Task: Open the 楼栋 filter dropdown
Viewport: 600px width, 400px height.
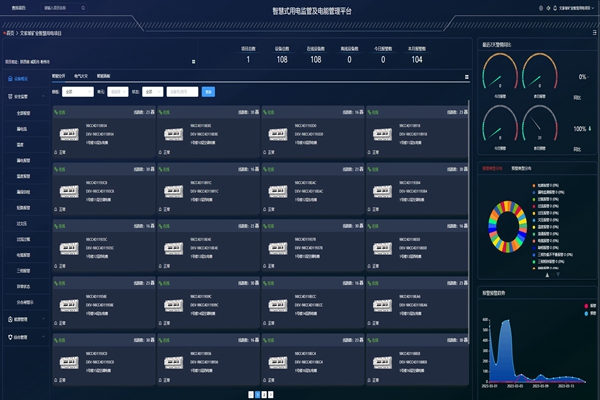Action: point(74,91)
